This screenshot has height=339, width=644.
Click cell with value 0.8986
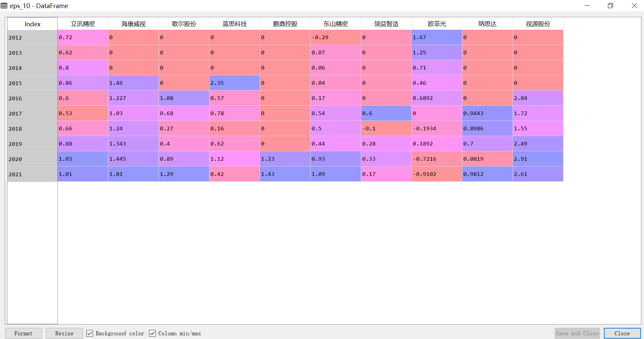point(488,128)
